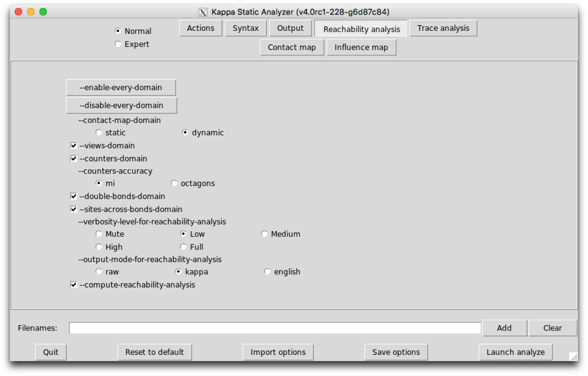The width and height of the screenshot is (588, 376).
Task: Set verbosity level to High
Action: click(x=99, y=247)
